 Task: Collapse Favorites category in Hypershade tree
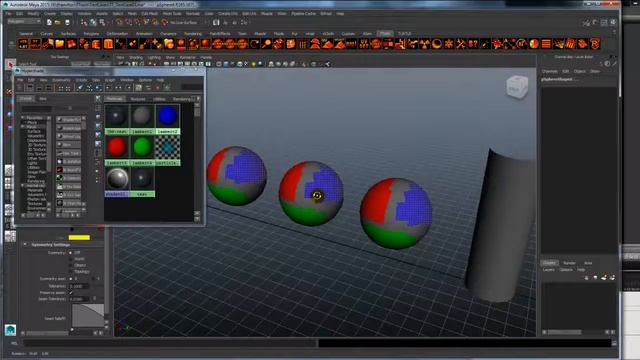click(23, 118)
